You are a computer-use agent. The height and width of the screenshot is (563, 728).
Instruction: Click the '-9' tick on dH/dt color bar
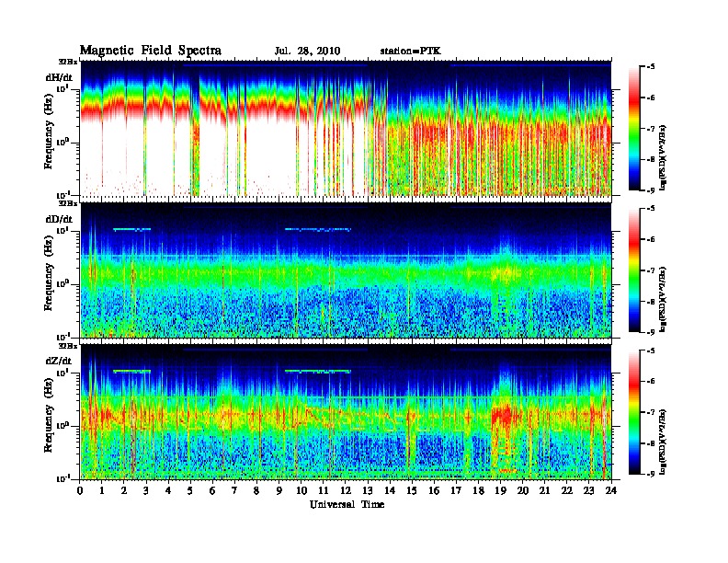coord(651,190)
